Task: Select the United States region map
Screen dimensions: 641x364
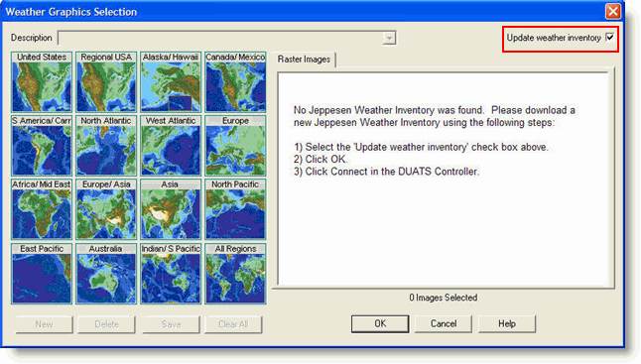Action: tap(42, 82)
